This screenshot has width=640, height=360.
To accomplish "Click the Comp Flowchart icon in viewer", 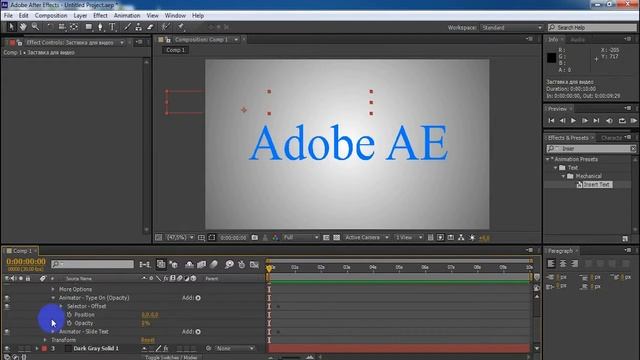I will click(x=461, y=237).
